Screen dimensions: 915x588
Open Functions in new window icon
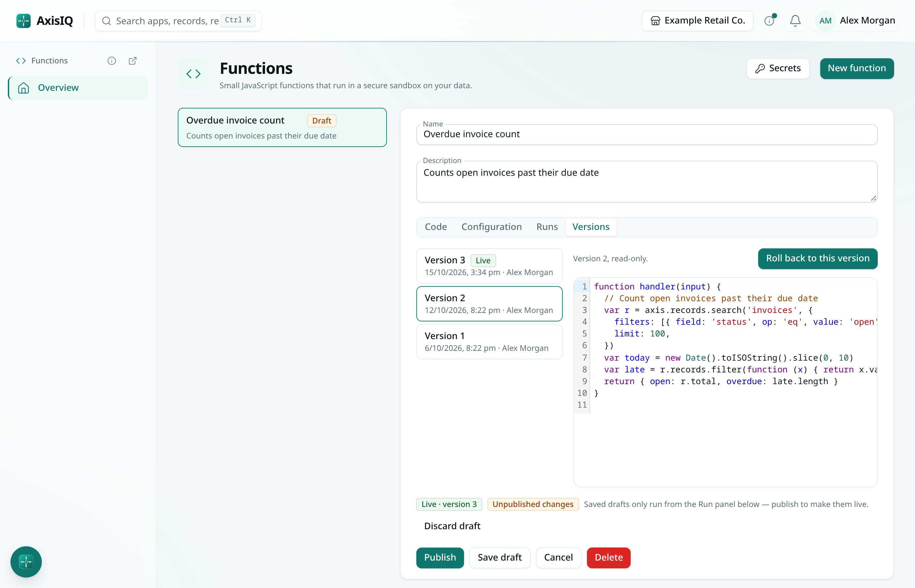click(133, 61)
